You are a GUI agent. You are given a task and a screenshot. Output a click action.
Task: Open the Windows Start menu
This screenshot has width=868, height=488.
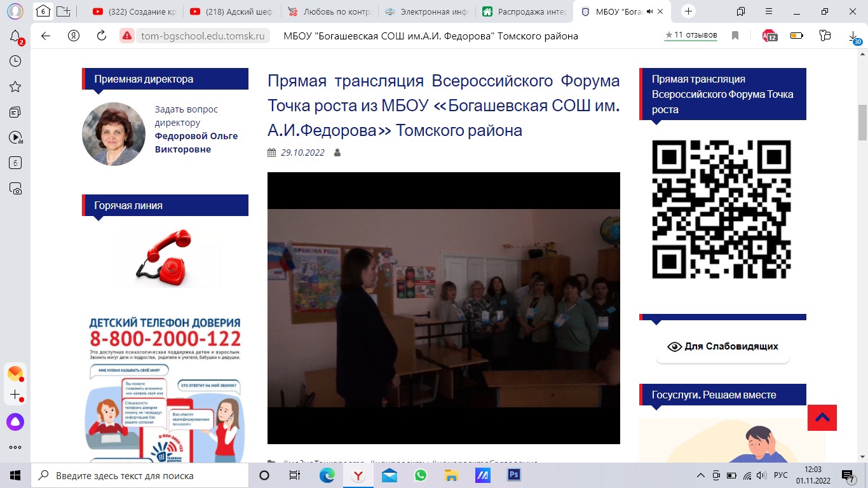[15, 475]
